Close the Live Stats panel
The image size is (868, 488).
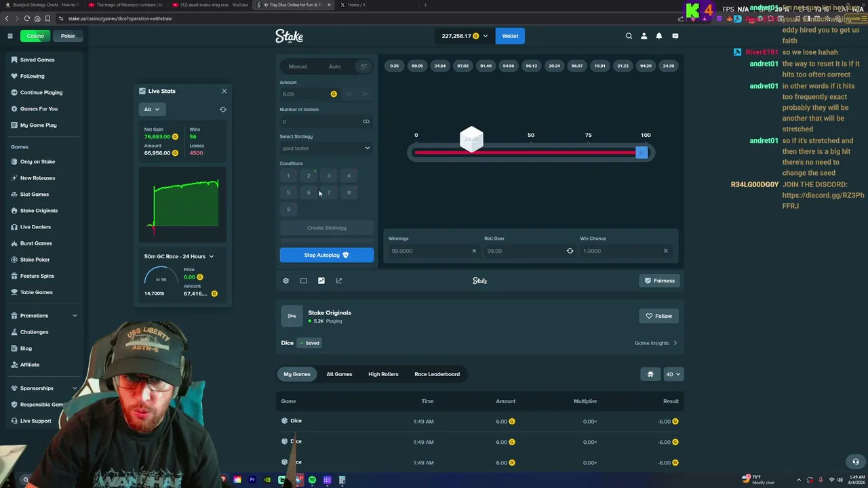point(224,91)
